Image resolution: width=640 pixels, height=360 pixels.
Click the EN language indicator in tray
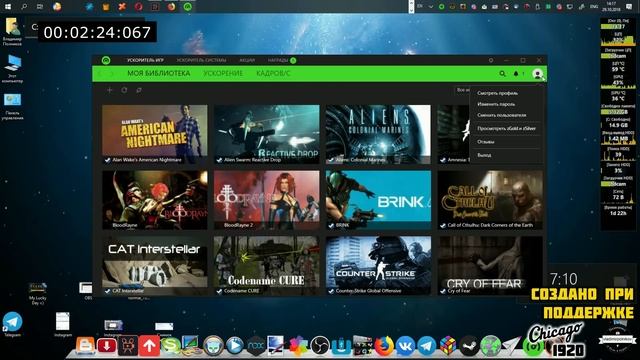click(x=420, y=6)
